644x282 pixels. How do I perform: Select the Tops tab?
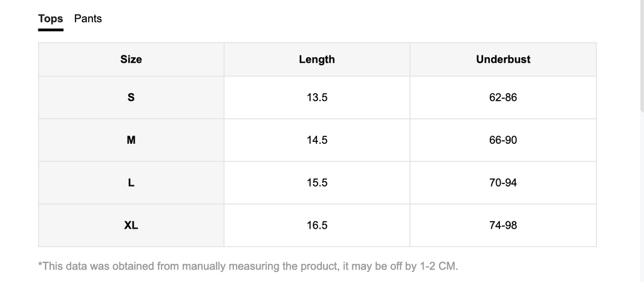[50, 19]
